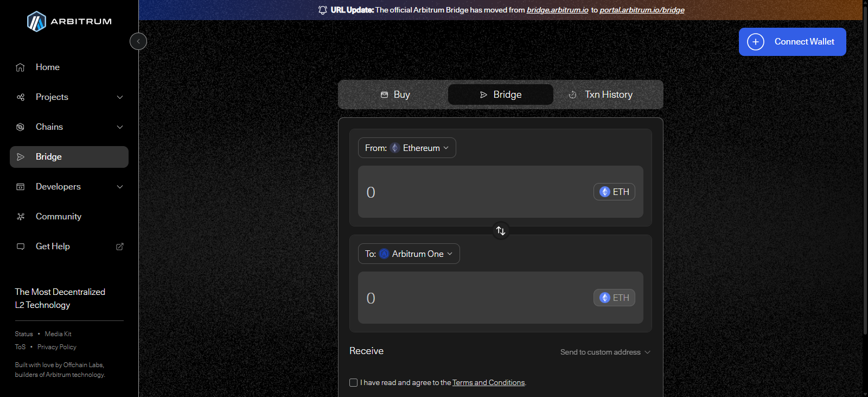The image size is (868, 397).
Task: Click the notification bell icon in banner
Action: point(323,10)
